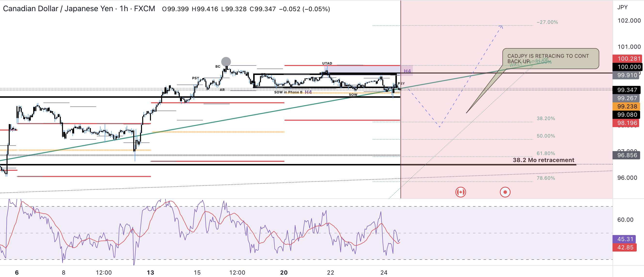Viewport: 644px width, 277px height.
Task: Select the current price 99.347 label
Action: (627, 90)
